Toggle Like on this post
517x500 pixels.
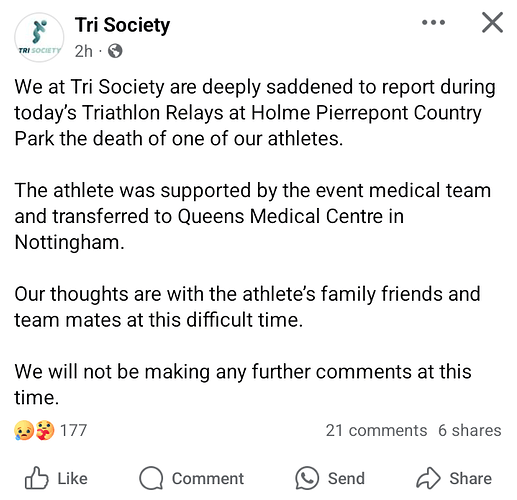point(56,478)
